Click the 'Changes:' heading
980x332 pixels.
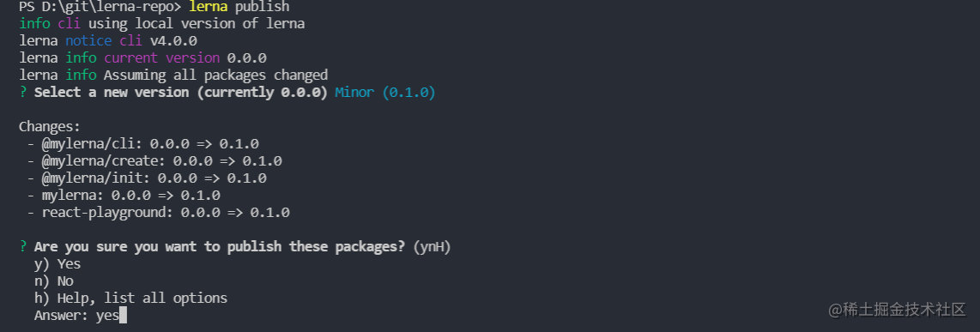coord(50,127)
